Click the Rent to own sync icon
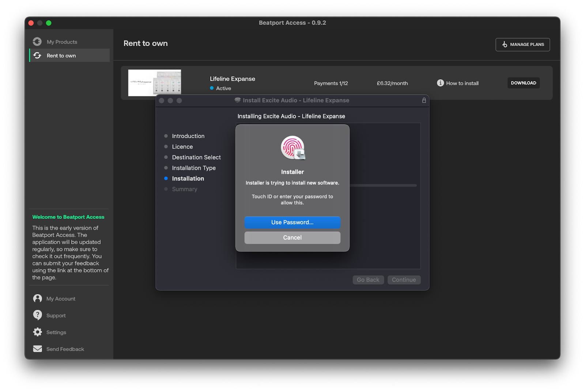The image size is (585, 392). (x=37, y=56)
